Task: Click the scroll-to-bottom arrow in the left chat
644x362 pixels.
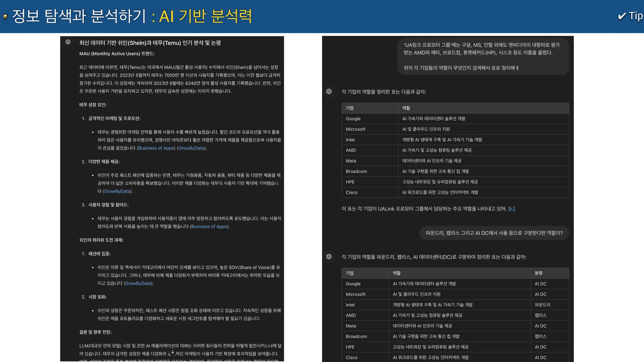Action: (x=172, y=352)
